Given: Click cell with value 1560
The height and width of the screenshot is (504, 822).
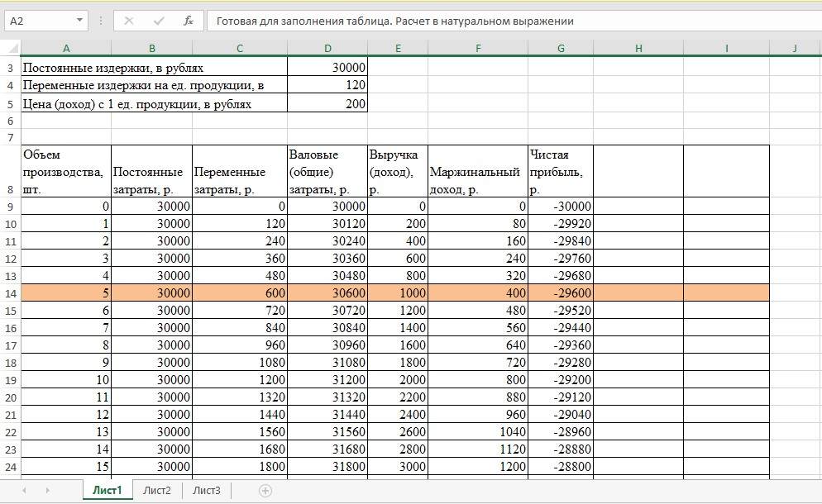Looking at the screenshot, I should 240,431.
